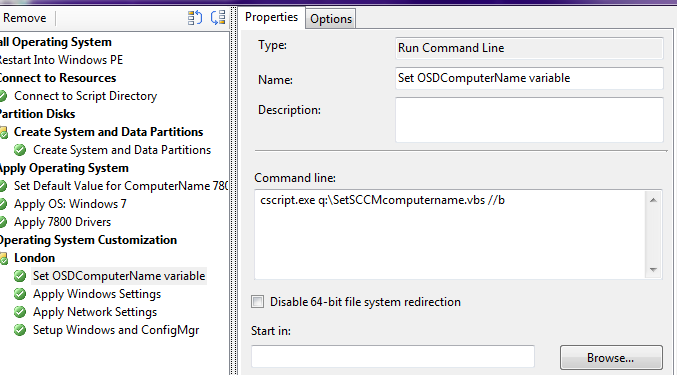Click green check icon of the Create System and Data Partitions step
The height and width of the screenshot is (375, 677).
click(20, 150)
